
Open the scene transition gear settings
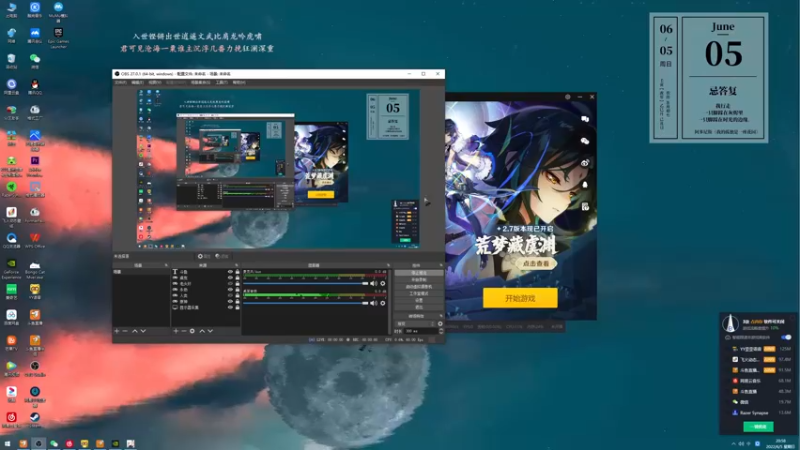440,323
